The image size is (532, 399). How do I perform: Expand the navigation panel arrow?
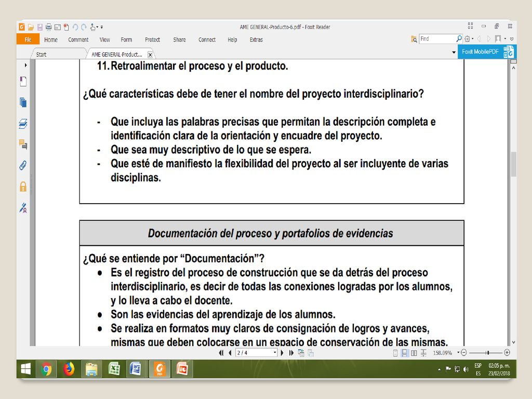tap(25, 65)
